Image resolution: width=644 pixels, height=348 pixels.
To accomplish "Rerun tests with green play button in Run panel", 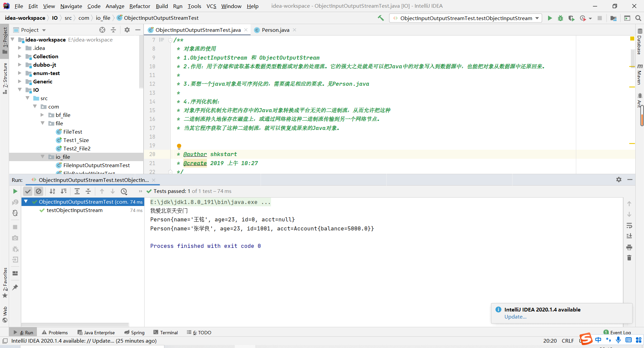I will pos(15,191).
